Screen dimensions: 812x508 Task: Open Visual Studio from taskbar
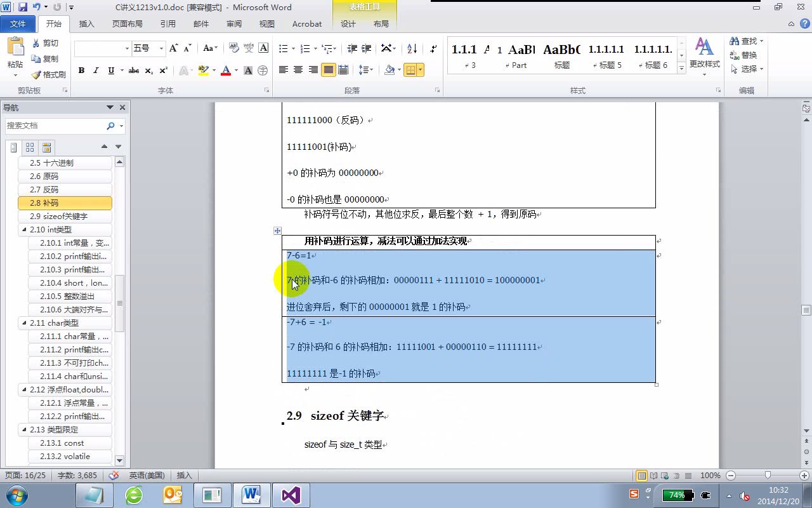pos(291,495)
